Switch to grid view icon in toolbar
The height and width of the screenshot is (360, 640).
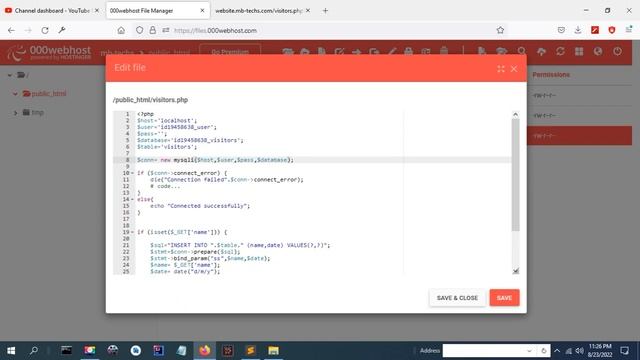coord(579,51)
